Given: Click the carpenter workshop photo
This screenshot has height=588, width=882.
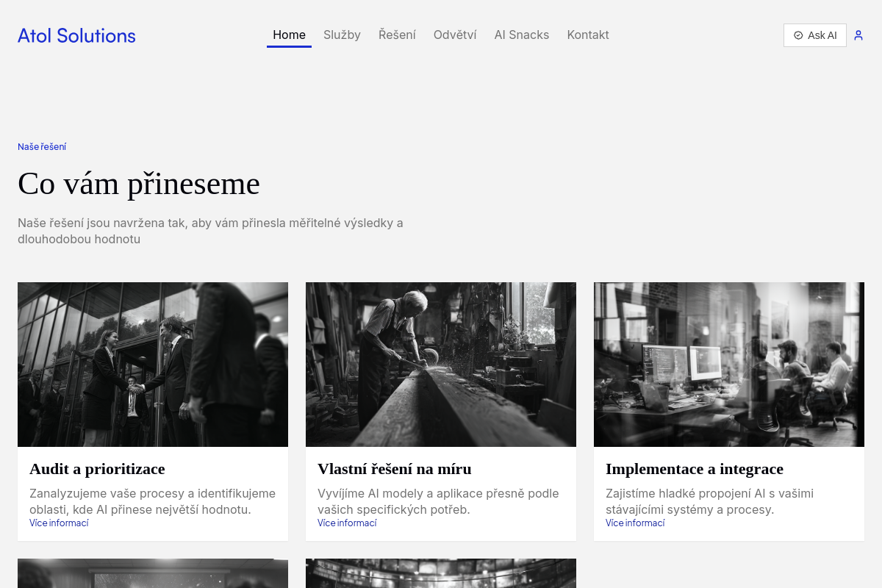Looking at the screenshot, I should [441, 365].
